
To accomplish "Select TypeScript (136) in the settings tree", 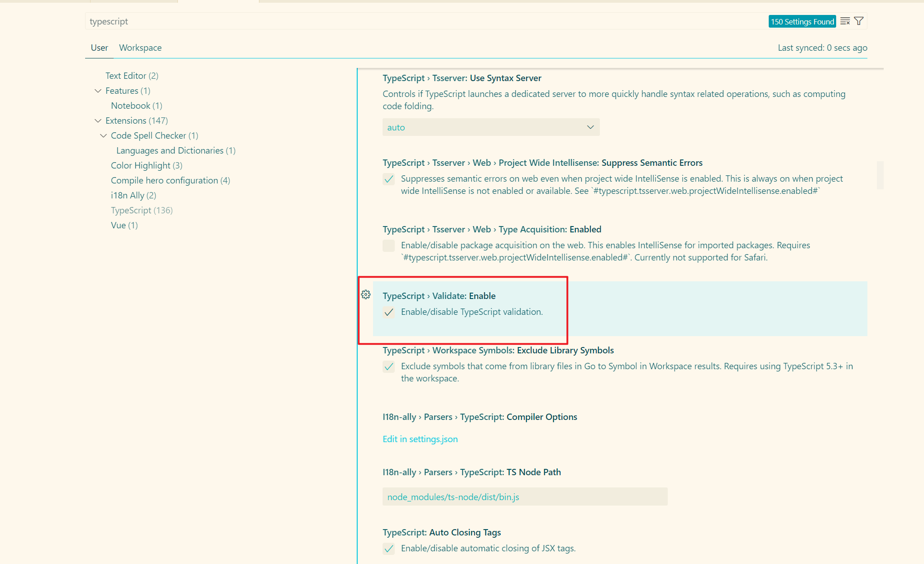I will [x=142, y=210].
